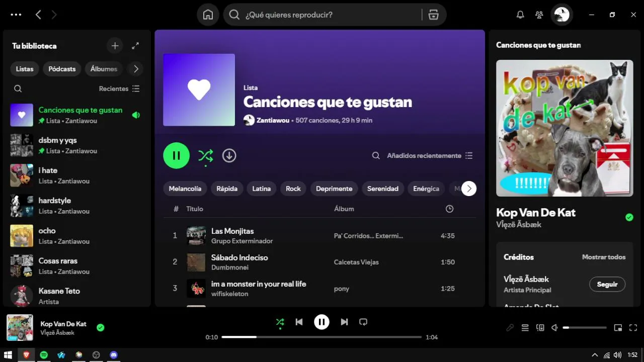
Task: Pause the song from the bottom player bar
Action: click(x=321, y=322)
